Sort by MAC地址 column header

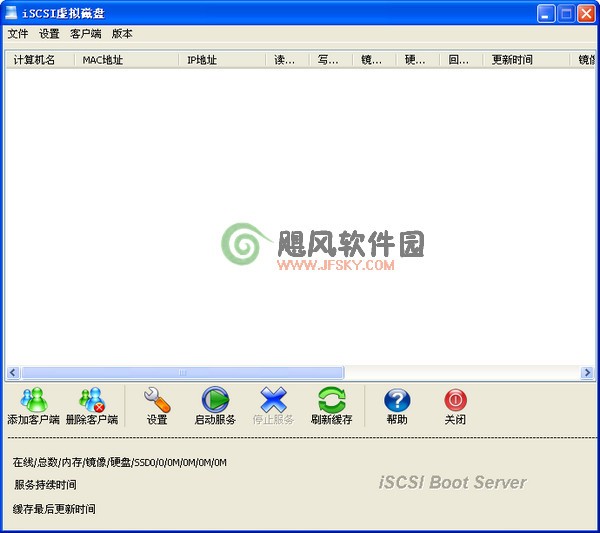(x=126, y=60)
